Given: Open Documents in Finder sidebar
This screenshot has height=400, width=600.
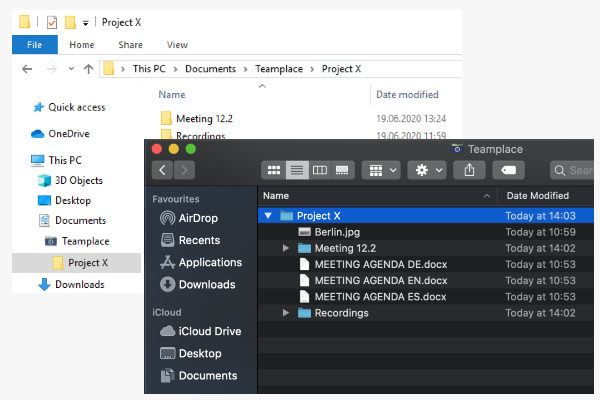Looking at the screenshot, I should (199, 376).
